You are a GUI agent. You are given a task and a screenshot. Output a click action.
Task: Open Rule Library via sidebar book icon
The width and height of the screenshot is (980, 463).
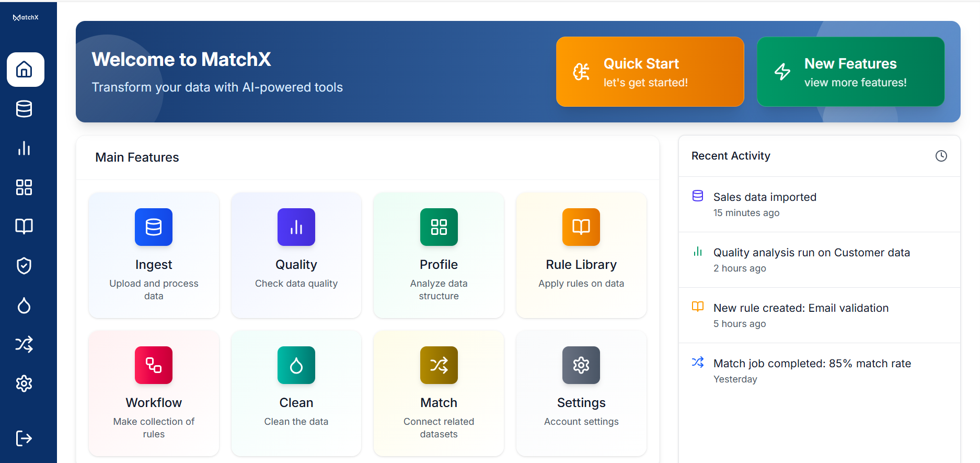[x=24, y=227]
